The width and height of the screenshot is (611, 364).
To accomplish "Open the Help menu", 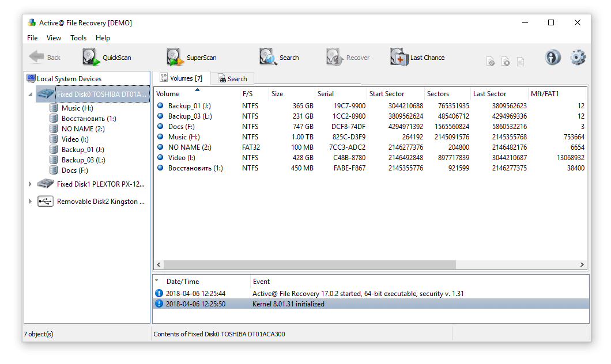I will coord(103,38).
